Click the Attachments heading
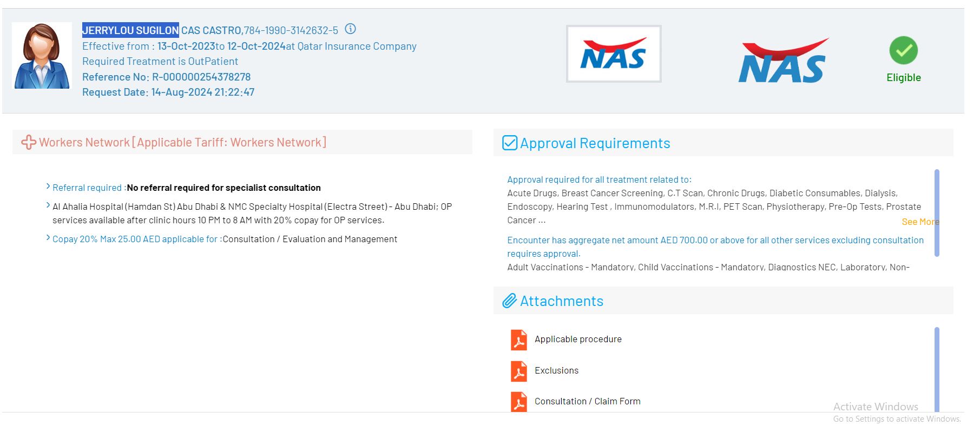980x426 pixels. 562,301
